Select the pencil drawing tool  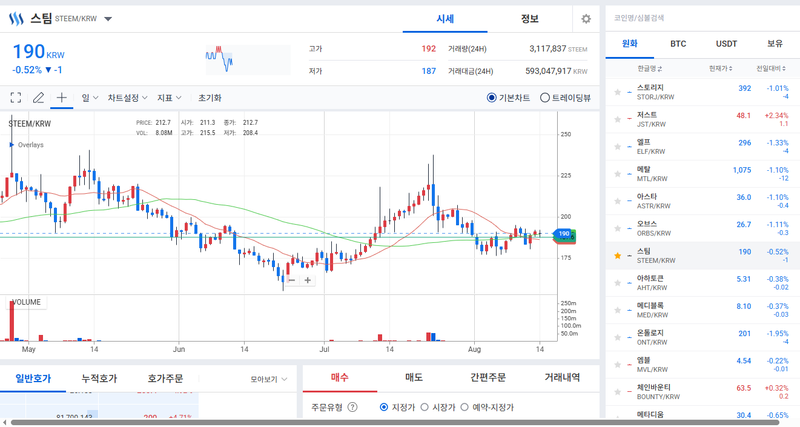point(38,97)
